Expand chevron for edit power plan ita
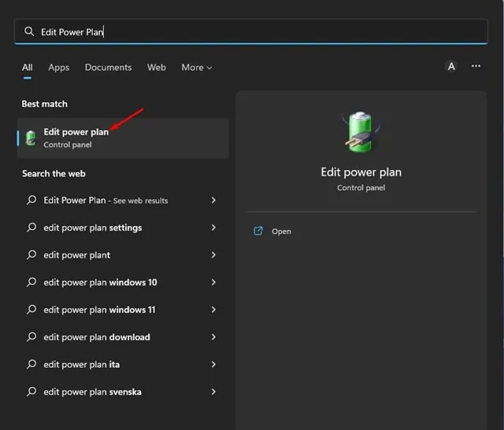The image size is (504, 430). 213,364
